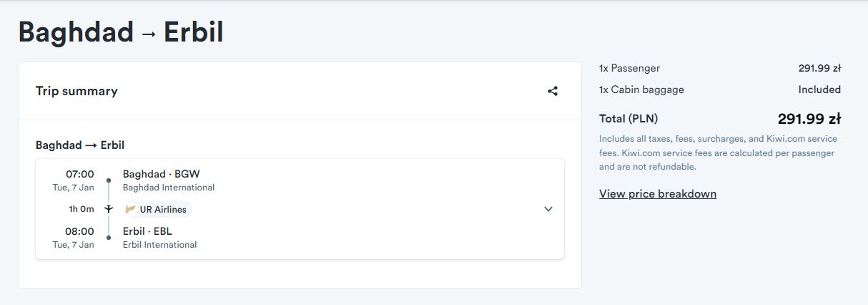The width and height of the screenshot is (868, 305).
Task: Click the 1x Cabin baggage row
Action: 720,90
